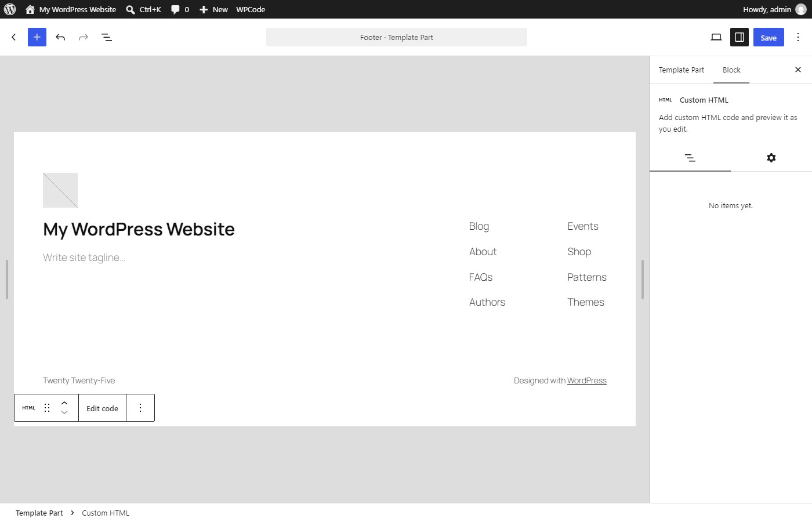Image resolution: width=812 pixels, height=522 pixels.
Task: Click the WordPress credit link
Action: point(587,380)
